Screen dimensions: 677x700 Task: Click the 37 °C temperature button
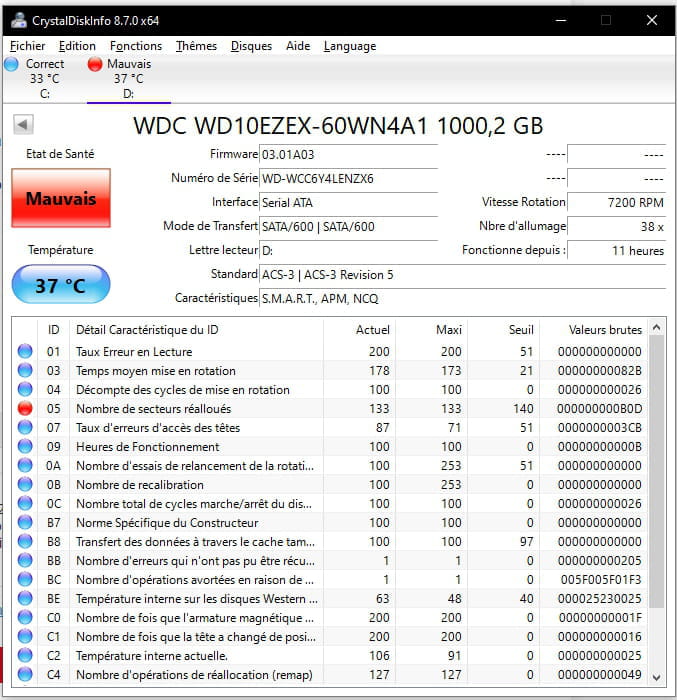coord(61,285)
